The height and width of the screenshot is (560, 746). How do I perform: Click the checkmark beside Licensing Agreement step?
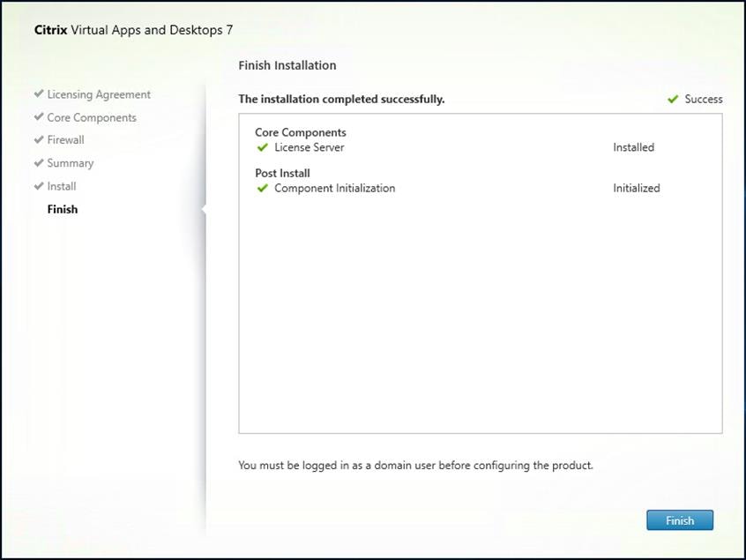pyautogui.click(x=37, y=93)
